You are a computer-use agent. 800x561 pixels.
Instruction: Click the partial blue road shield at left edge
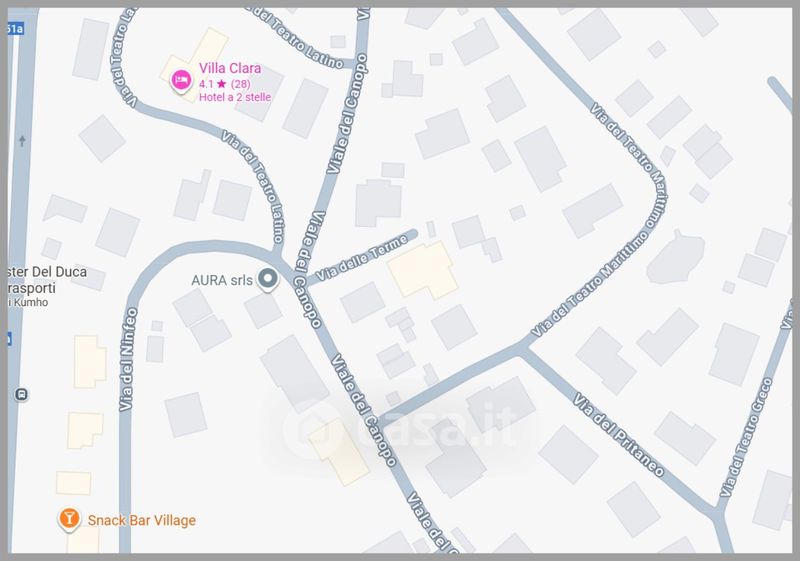pyautogui.click(x=9, y=339)
